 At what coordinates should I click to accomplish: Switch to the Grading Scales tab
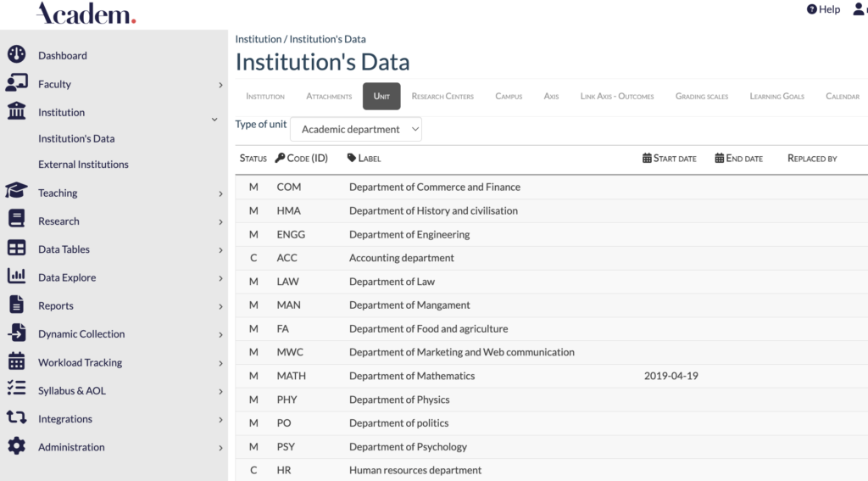pyautogui.click(x=701, y=97)
